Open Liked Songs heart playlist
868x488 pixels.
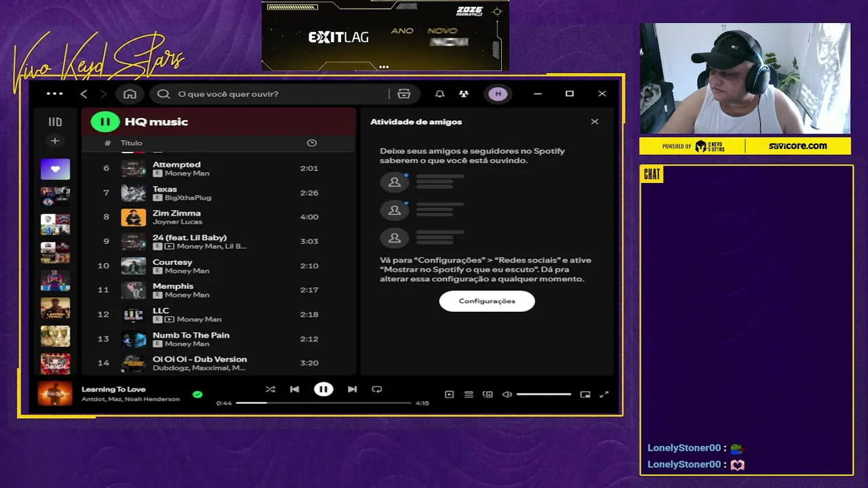click(x=55, y=169)
